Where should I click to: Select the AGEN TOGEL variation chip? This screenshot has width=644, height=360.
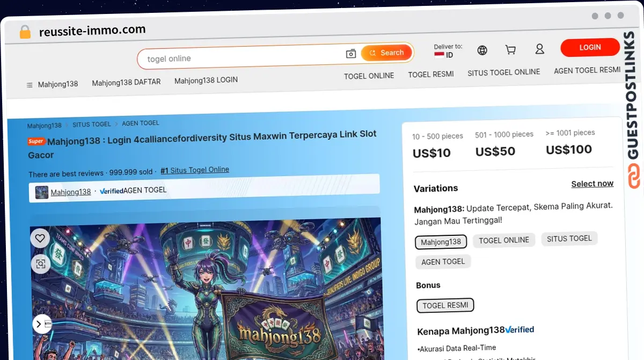pos(443,262)
